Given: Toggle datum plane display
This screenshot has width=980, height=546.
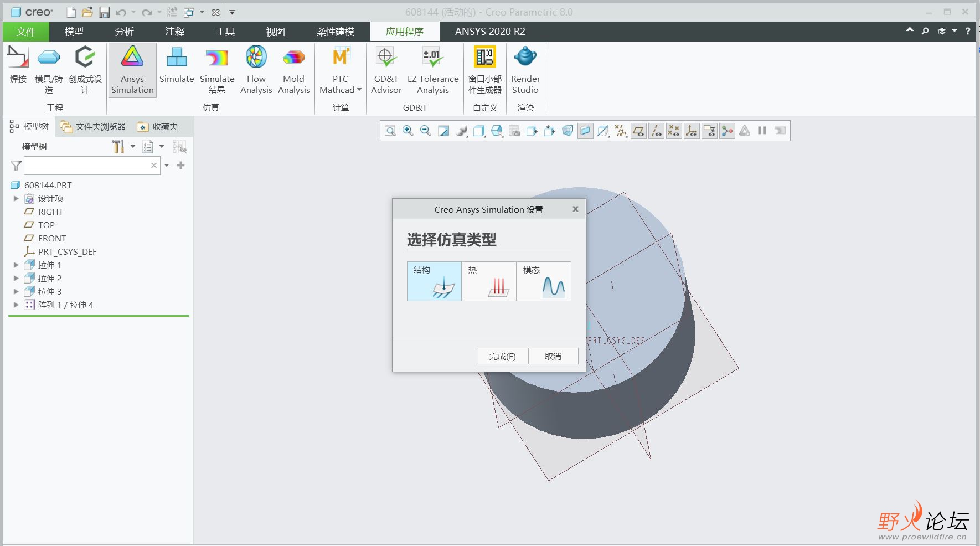Looking at the screenshot, I should click(638, 131).
